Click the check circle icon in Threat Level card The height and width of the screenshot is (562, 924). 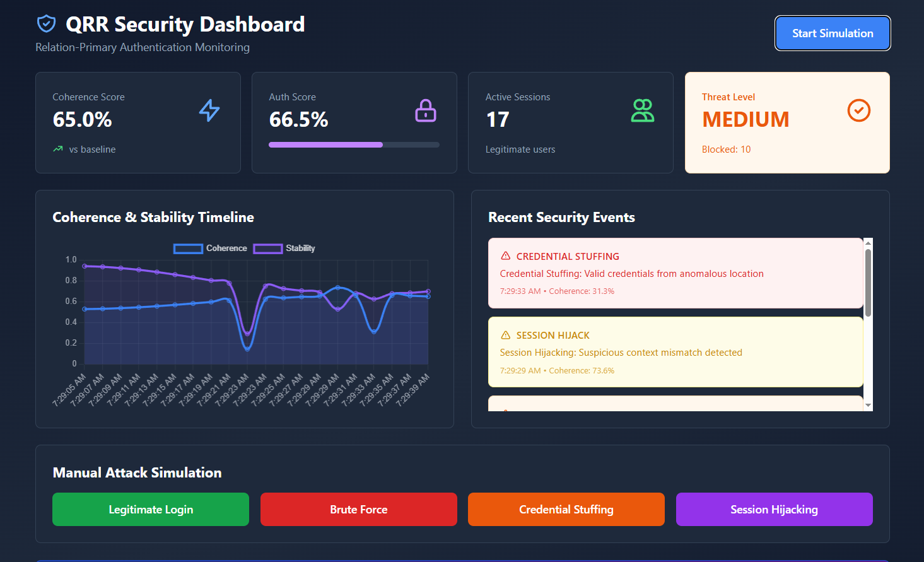click(858, 110)
